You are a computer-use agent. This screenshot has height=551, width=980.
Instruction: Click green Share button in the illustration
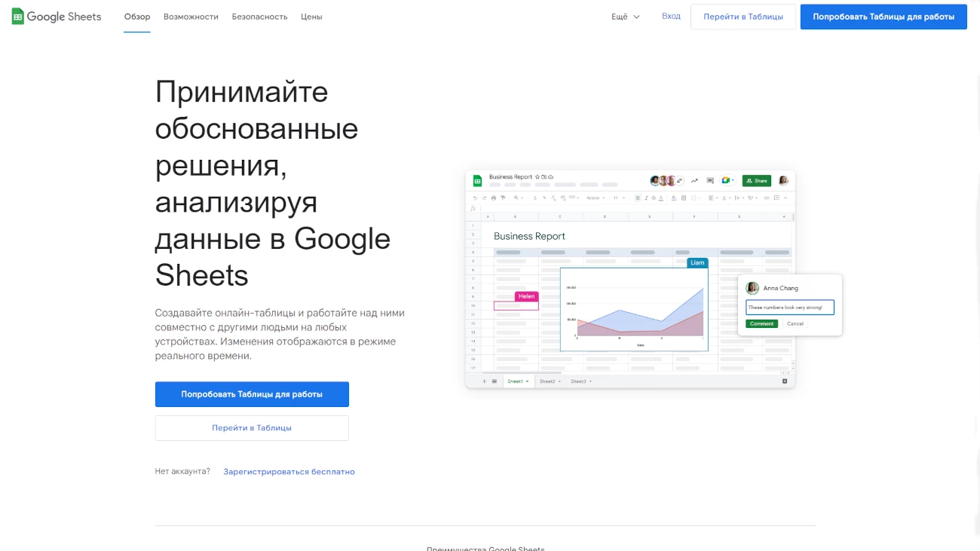click(x=757, y=181)
